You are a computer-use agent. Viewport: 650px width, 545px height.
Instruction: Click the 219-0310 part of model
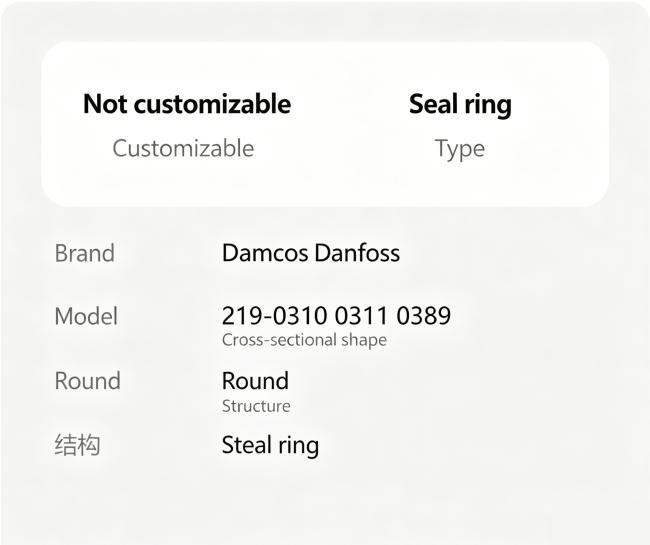[x=274, y=316]
